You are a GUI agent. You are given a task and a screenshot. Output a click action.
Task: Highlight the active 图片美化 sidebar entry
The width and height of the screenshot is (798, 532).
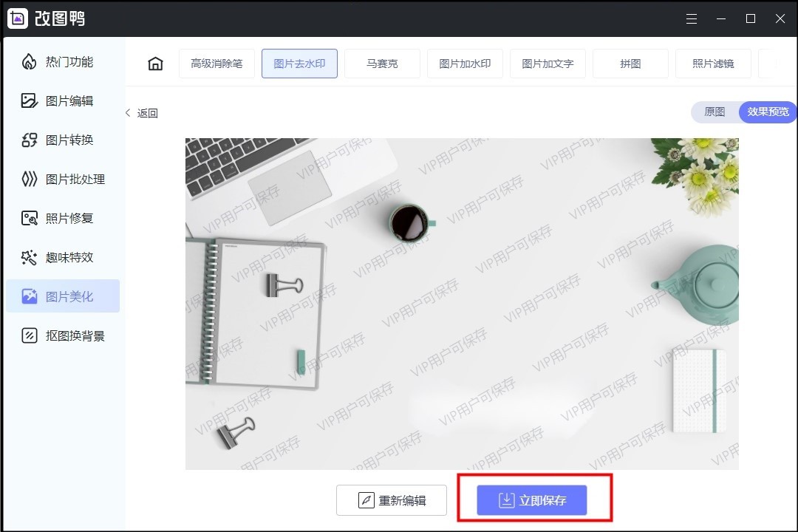coord(63,296)
